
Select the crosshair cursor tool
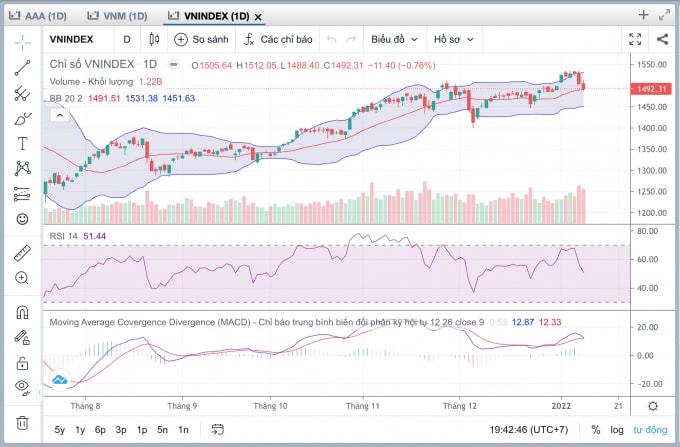22,42
